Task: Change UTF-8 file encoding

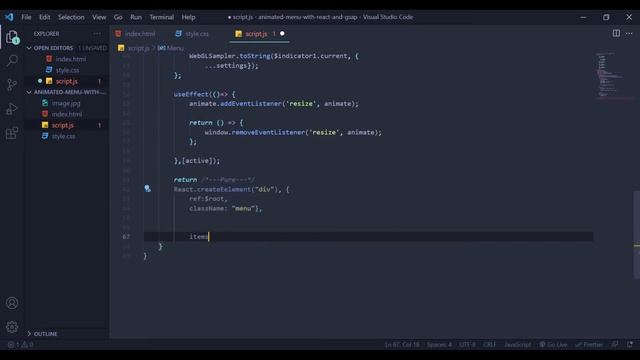Action: click(x=467, y=344)
